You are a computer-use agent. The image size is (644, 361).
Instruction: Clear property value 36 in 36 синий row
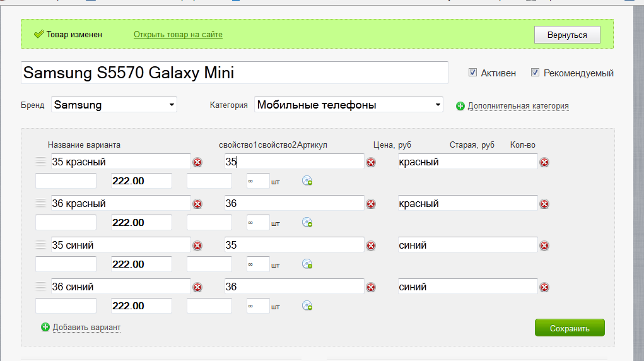371,287
